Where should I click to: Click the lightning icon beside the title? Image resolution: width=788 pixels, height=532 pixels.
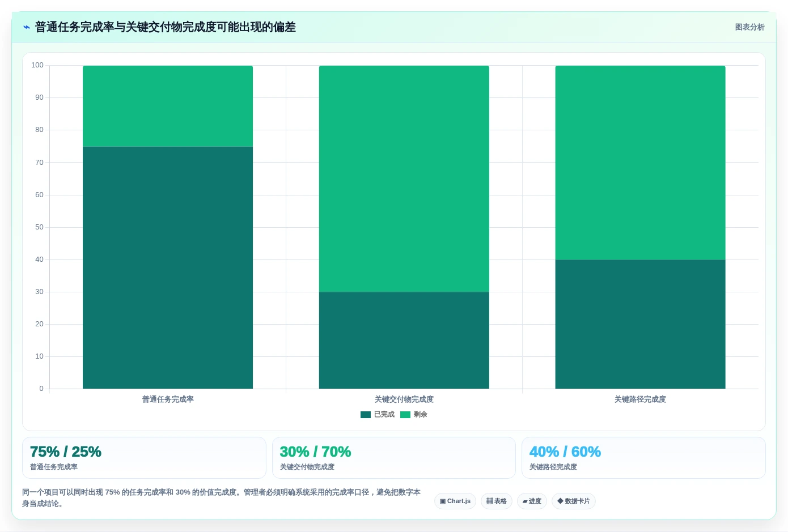27,27
